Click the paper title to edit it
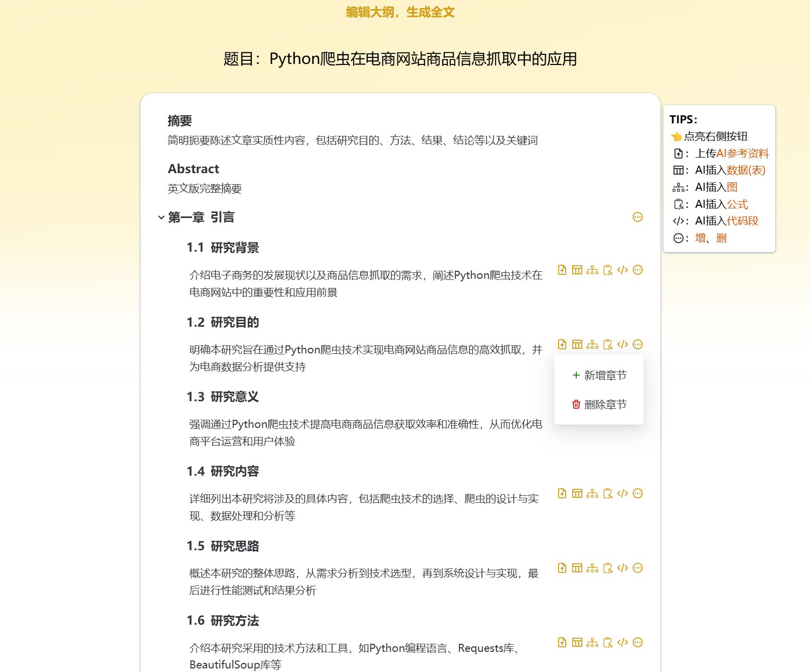Screen dimensions: 810x672 pos(401,58)
